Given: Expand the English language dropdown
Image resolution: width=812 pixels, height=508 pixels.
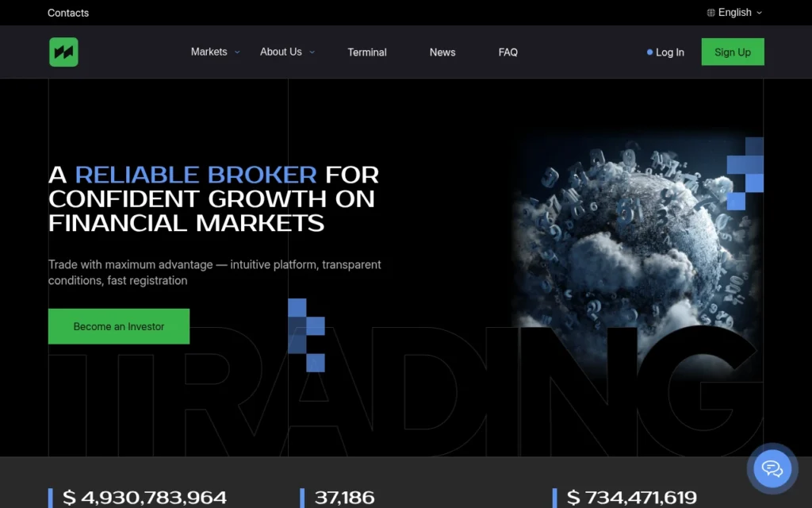Looking at the screenshot, I should click(734, 13).
